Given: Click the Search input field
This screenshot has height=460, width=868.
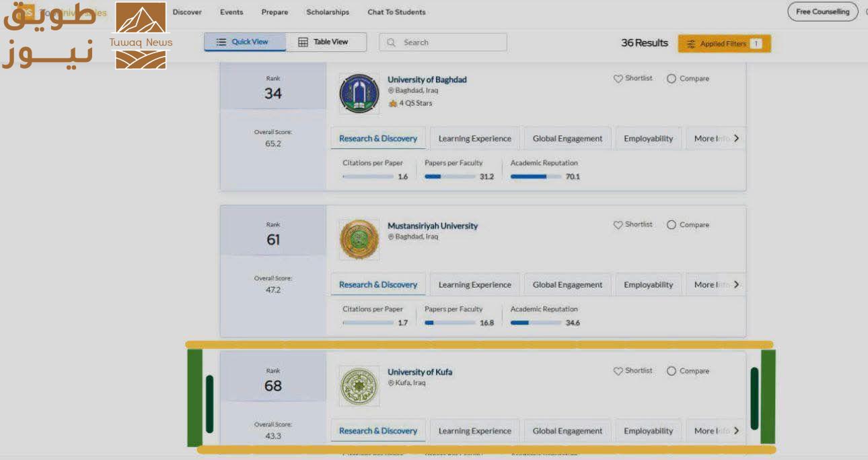Looking at the screenshot, I should tap(451, 42).
